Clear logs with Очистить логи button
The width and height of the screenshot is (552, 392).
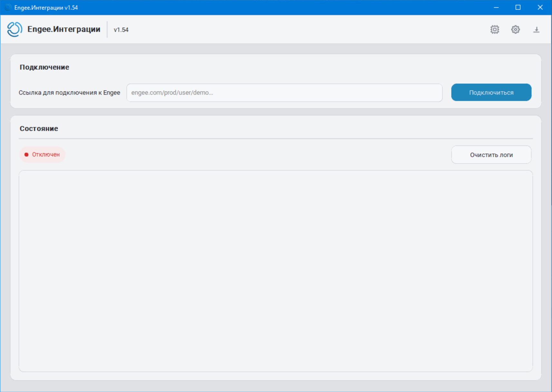491,155
